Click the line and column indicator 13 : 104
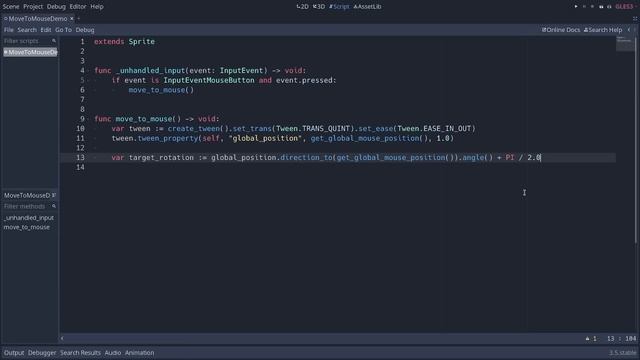 621,338
